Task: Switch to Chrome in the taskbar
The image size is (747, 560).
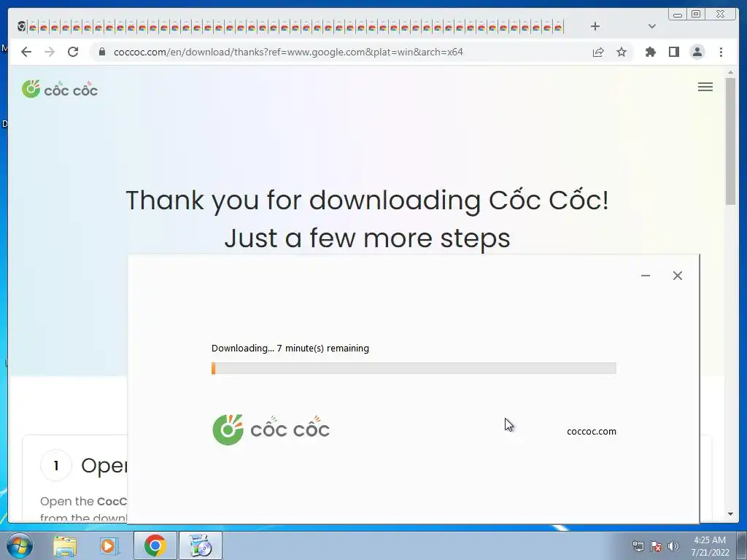Action: click(x=155, y=545)
